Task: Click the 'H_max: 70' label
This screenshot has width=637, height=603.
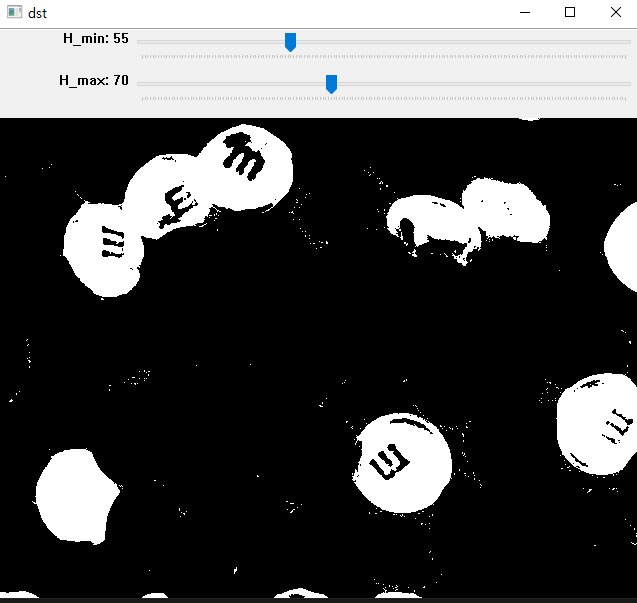Action: click(94, 80)
